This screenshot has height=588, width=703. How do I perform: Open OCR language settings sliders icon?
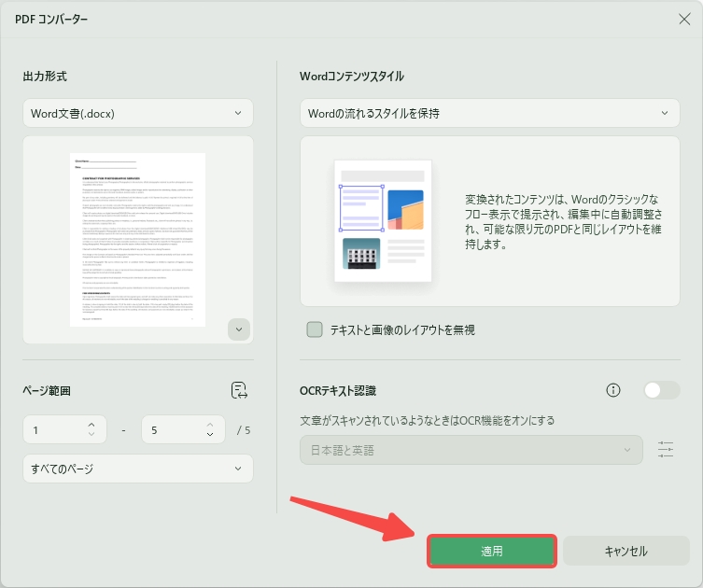666,450
